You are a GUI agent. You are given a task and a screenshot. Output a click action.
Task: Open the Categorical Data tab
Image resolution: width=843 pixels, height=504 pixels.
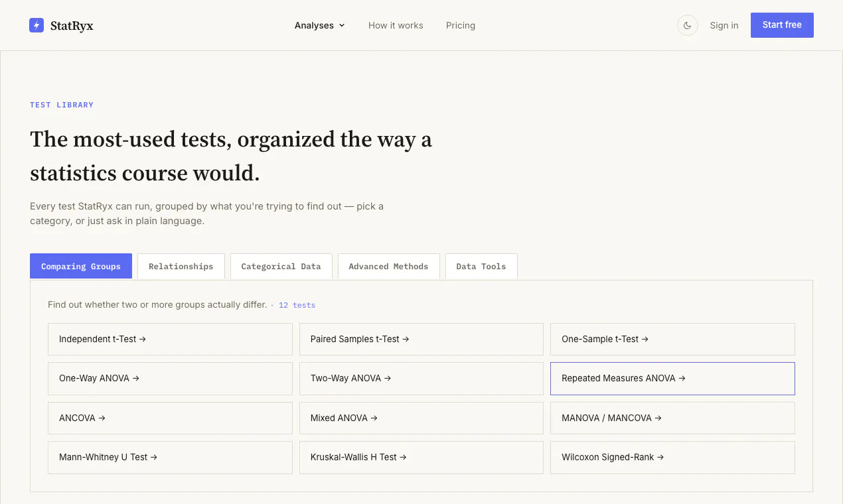pos(281,266)
